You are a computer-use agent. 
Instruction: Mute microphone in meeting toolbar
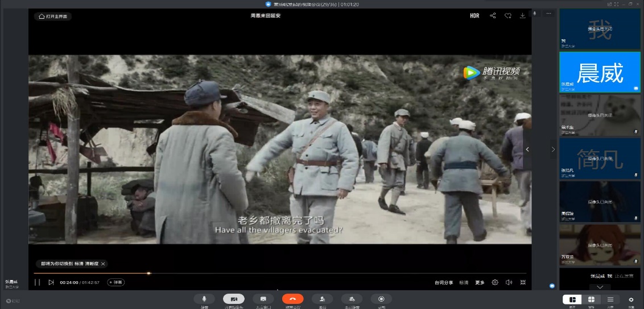point(204,299)
